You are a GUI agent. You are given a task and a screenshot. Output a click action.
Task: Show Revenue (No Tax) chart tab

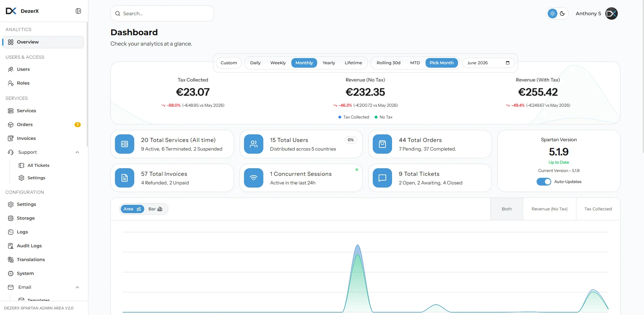[549, 209]
